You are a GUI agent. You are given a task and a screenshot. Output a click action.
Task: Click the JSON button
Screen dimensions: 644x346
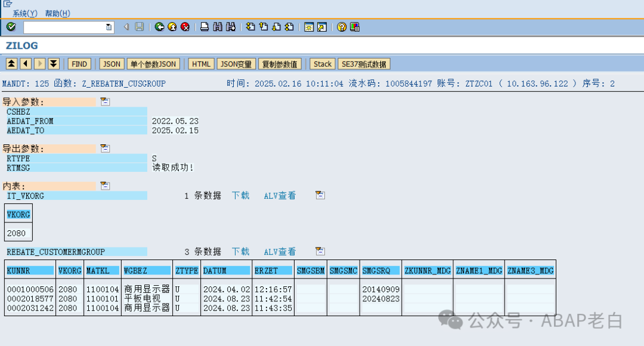[112, 64]
